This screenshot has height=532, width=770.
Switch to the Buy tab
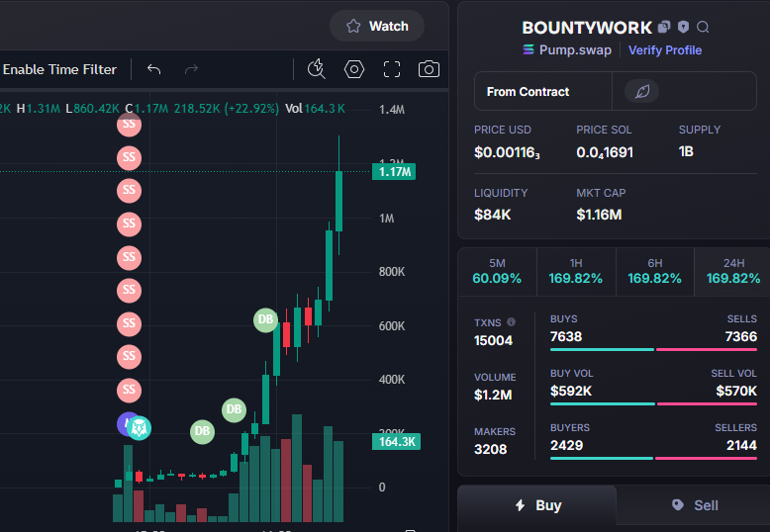pos(537,505)
